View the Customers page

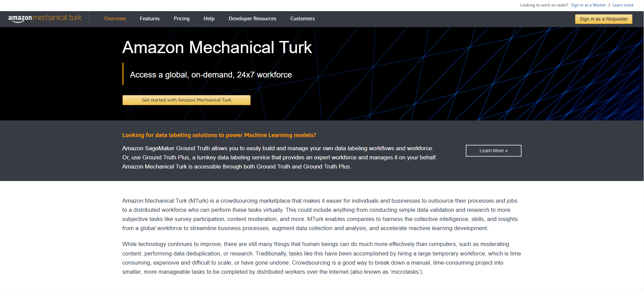click(302, 19)
